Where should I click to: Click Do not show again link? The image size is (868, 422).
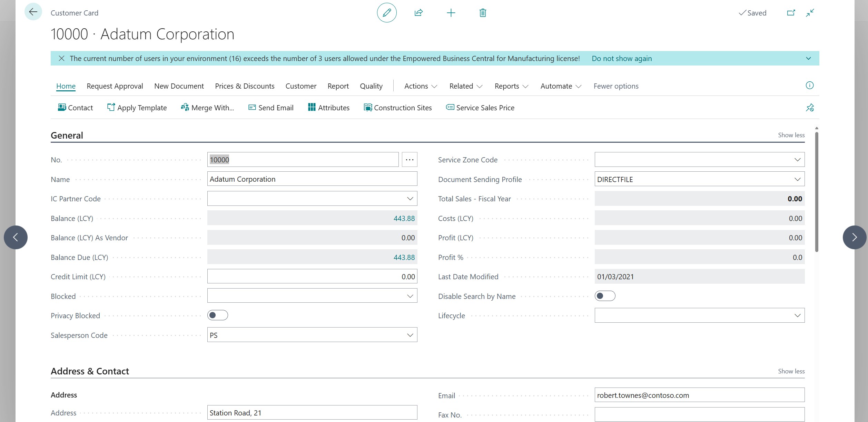[622, 58]
